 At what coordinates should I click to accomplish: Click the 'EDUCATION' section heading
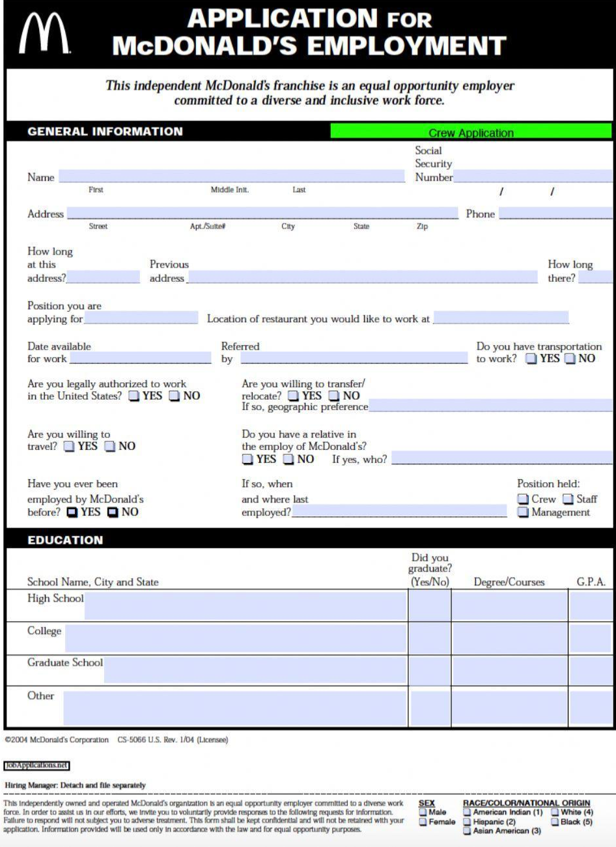pyautogui.click(x=65, y=540)
